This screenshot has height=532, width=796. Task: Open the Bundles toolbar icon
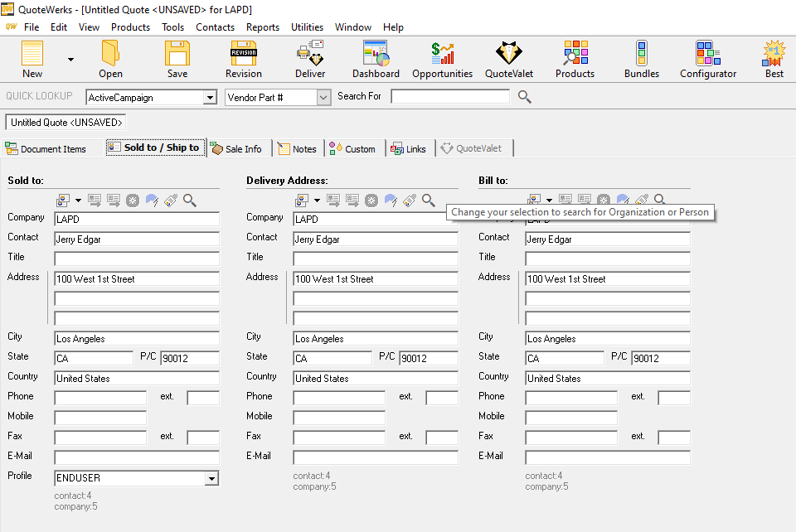(x=641, y=59)
